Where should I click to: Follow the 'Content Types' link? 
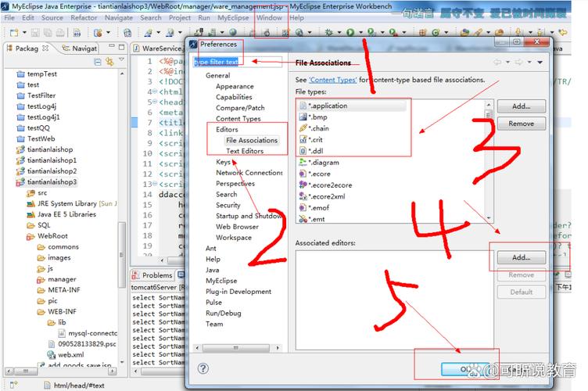pyautogui.click(x=332, y=80)
